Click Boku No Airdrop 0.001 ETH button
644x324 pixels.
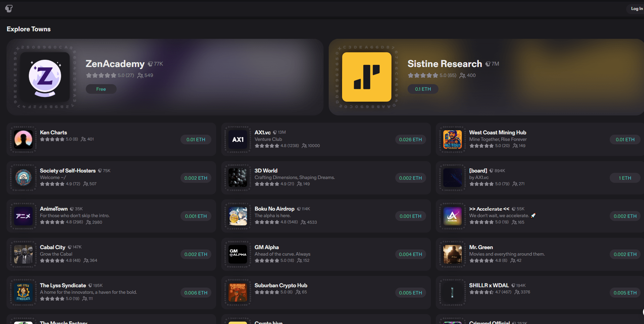[410, 216]
